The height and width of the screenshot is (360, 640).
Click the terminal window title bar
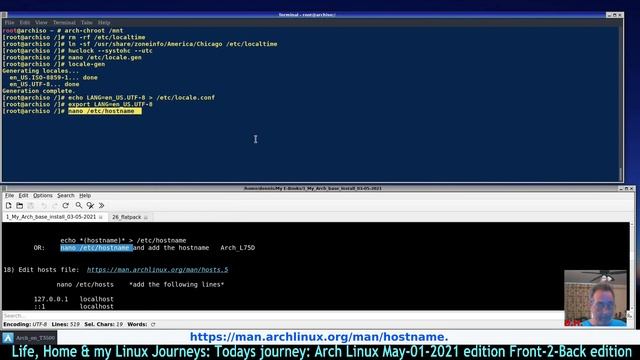click(307, 15)
